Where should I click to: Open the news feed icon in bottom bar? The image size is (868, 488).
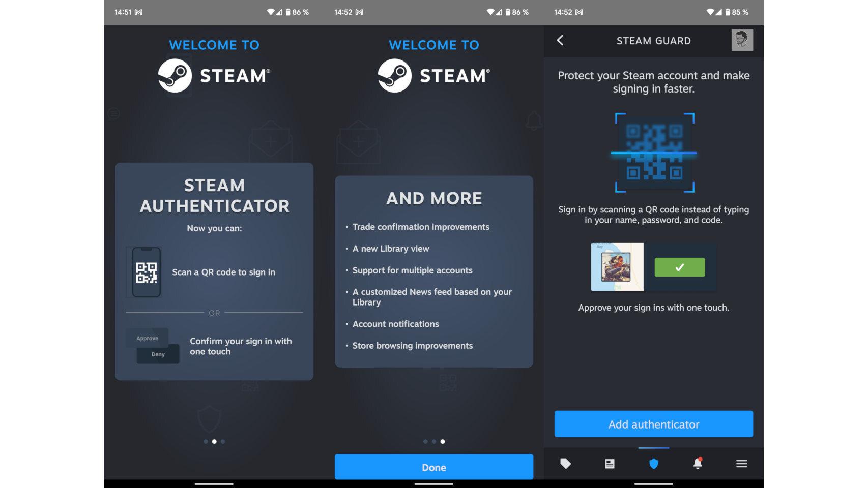click(609, 463)
